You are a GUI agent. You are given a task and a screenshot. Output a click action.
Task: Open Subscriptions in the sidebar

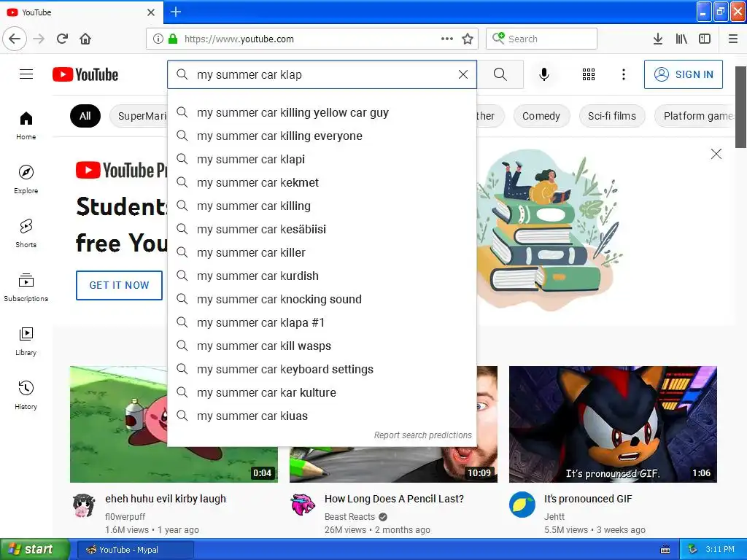click(26, 287)
